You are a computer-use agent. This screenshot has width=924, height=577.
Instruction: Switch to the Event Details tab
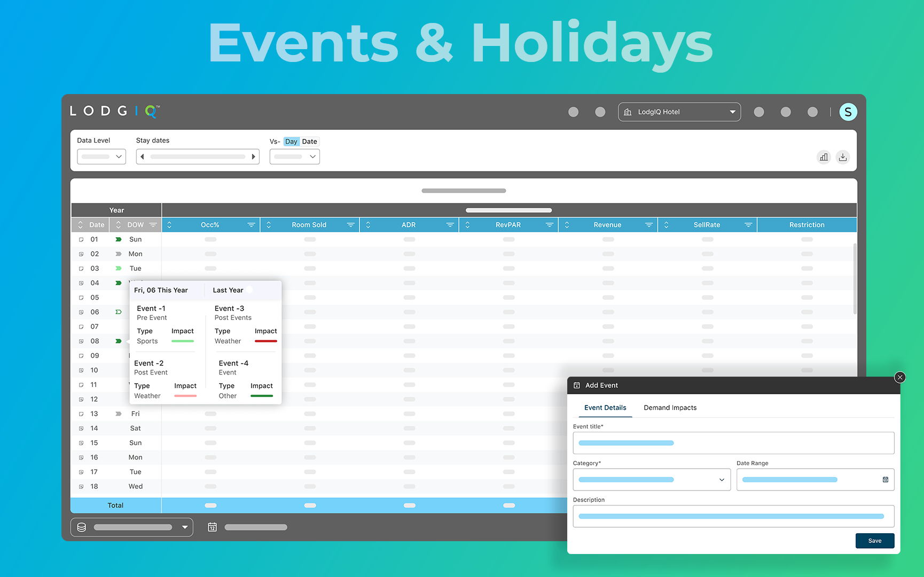tap(605, 408)
